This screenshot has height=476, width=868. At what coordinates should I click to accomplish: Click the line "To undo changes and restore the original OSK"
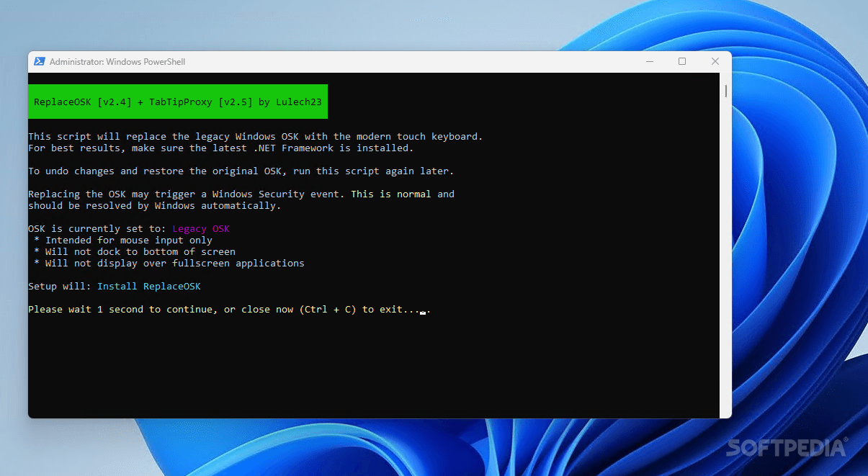241,171
